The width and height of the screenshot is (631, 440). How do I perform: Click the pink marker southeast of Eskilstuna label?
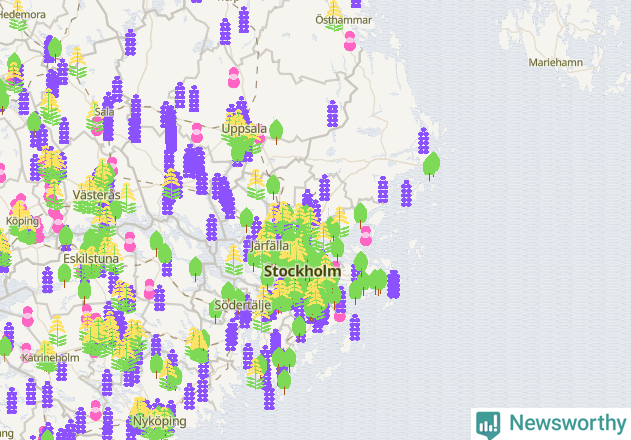(x=149, y=289)
